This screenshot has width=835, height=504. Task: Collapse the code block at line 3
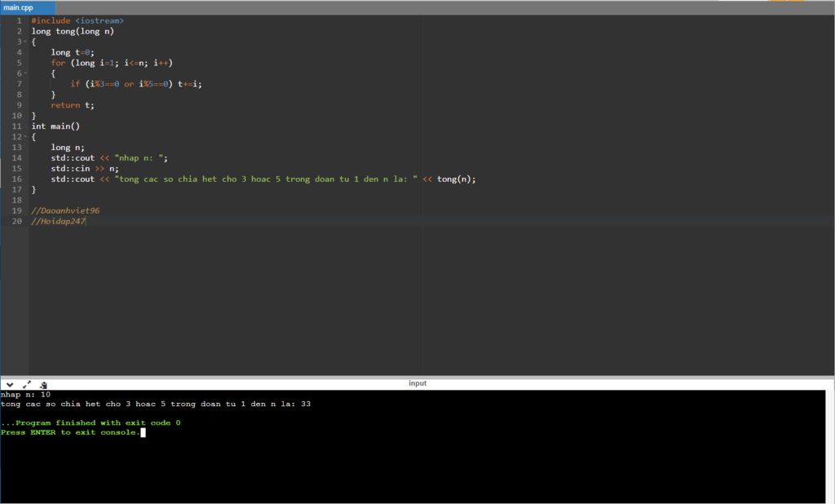[x=25, y=42]
